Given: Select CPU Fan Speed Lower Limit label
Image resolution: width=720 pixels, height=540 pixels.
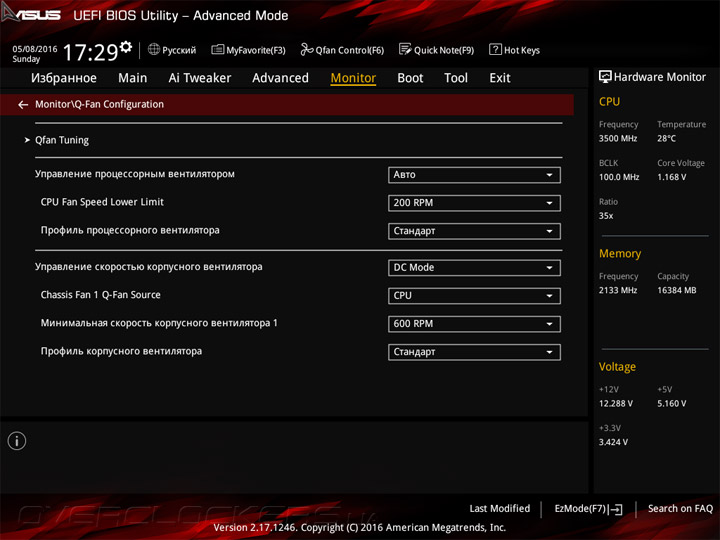Looking at the screenshot, I should coord(102,202).
